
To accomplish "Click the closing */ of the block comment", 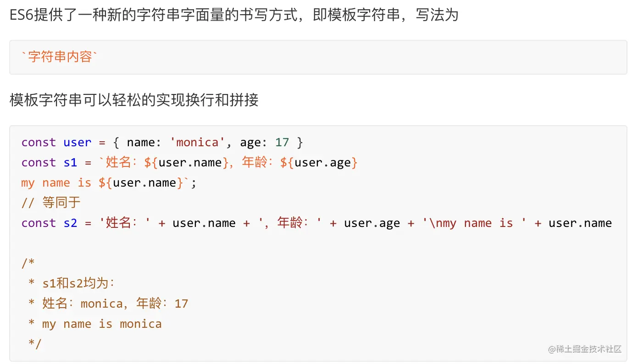I will pyautogui.click(x=35, y=344).
